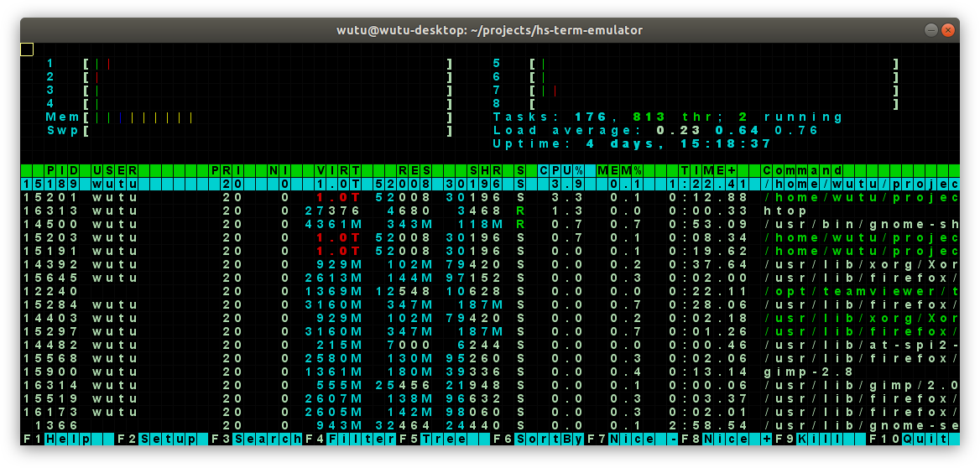Click the window title bar text

(x=489, y=30)
